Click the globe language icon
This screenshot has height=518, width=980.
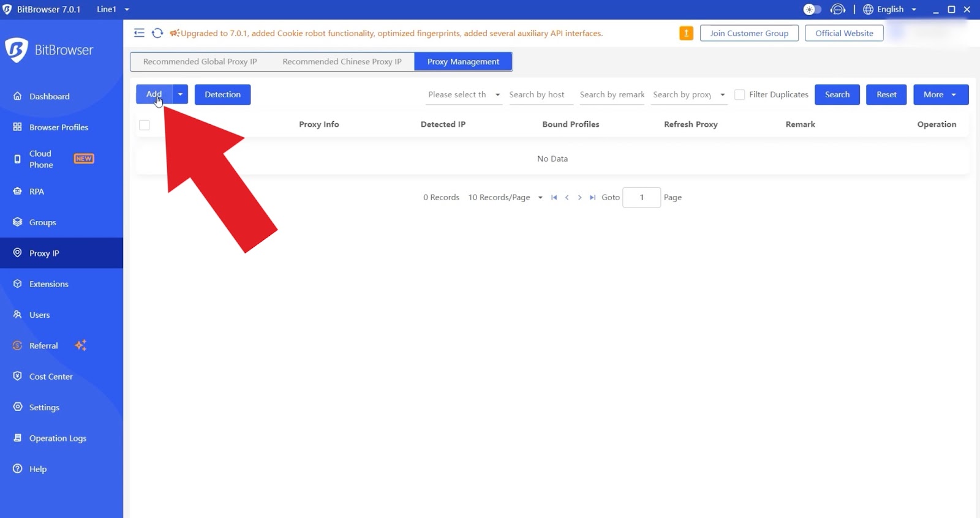click(x=868, y=9)
